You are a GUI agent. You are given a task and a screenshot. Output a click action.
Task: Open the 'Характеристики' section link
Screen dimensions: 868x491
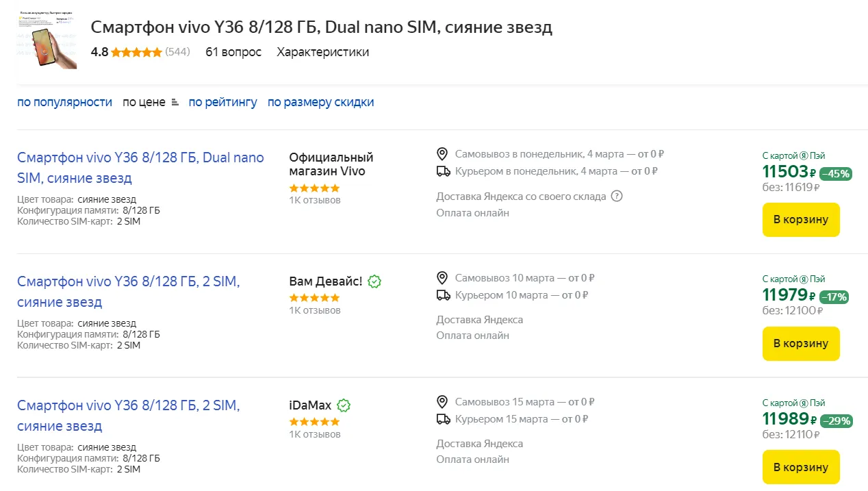pos(322,52)
